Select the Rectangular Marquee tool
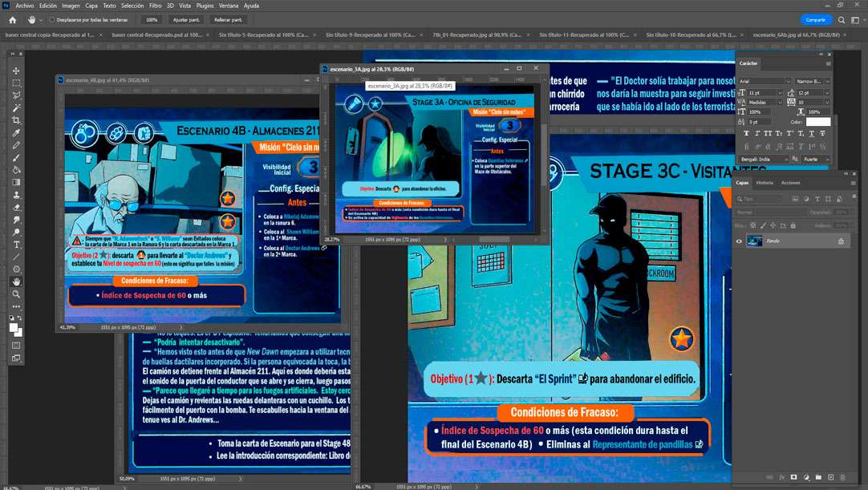This screenshot has height=490, width=868. coord(16,83)
